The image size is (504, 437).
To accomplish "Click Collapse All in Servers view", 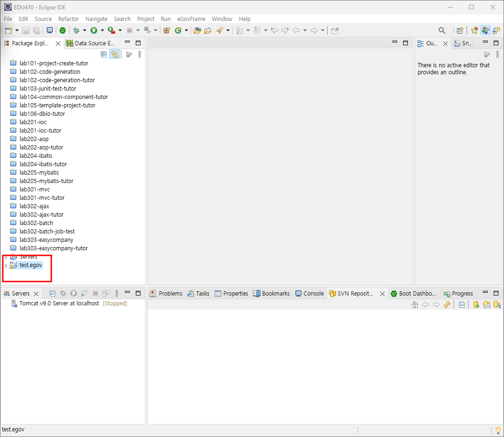I will [52, 293].
